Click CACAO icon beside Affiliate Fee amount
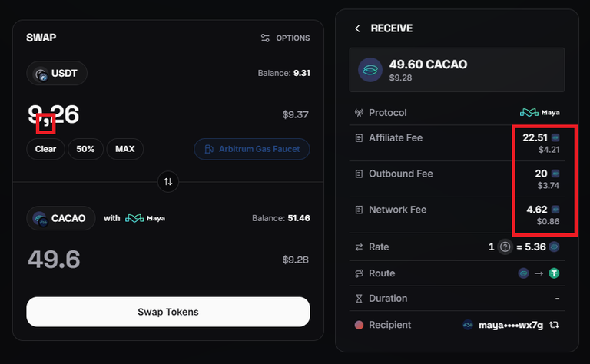590x364 pixels. coord(555,137)
